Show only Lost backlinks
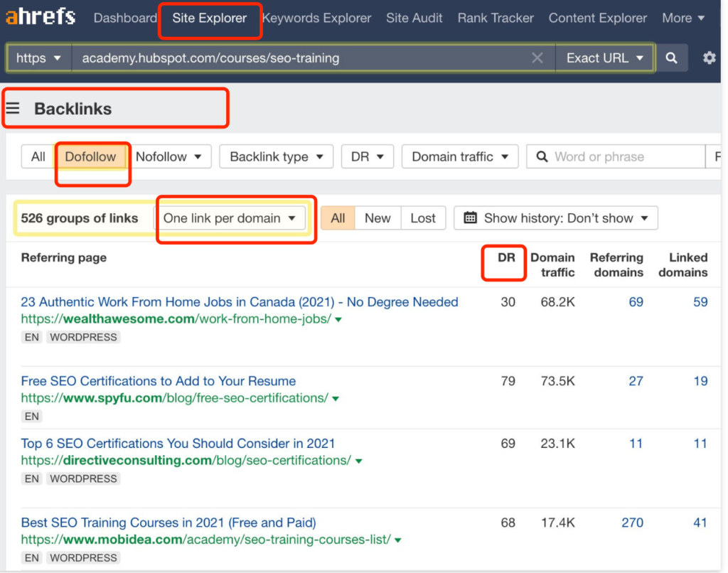 point(423,218)
